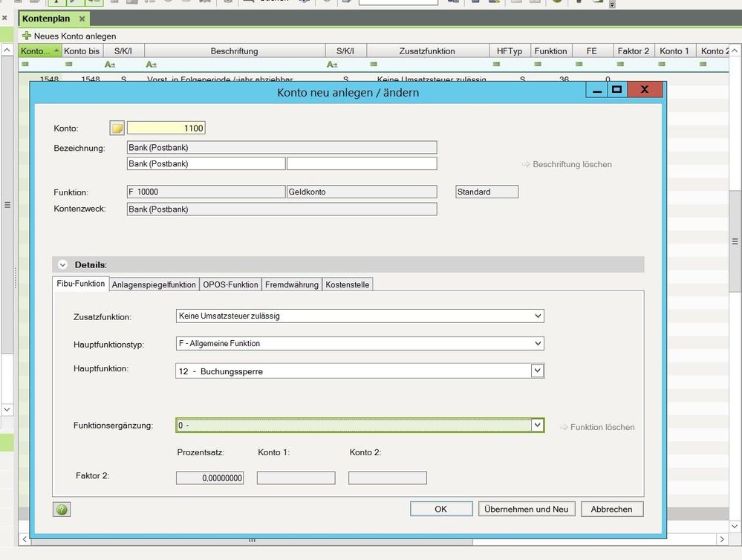Screen dimensions: 742x560
Task: Sort by the Konto column header
Action: pyautogui.click(x=40, y=51)
